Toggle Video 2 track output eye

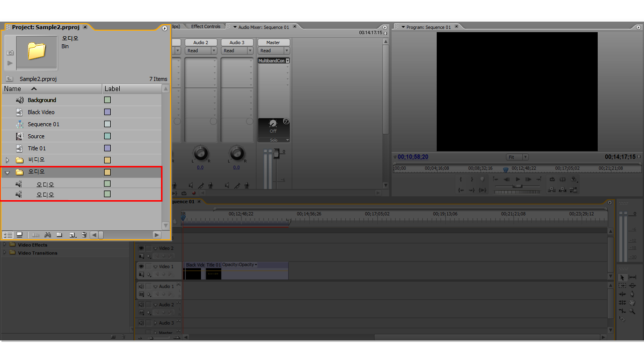[141, 248]
